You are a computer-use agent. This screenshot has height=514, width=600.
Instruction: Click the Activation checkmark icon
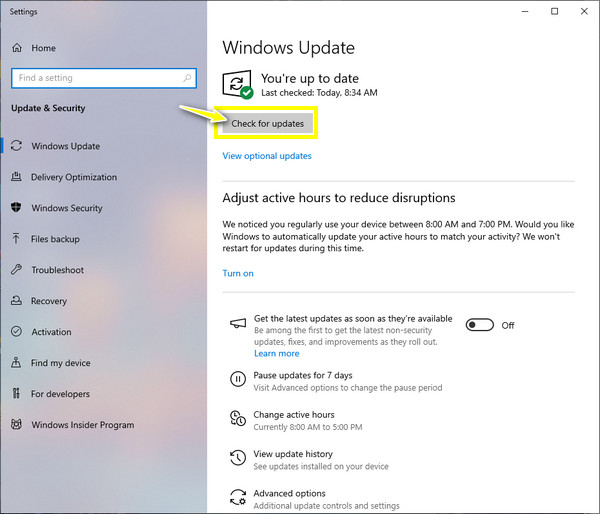tap(16, 331)
